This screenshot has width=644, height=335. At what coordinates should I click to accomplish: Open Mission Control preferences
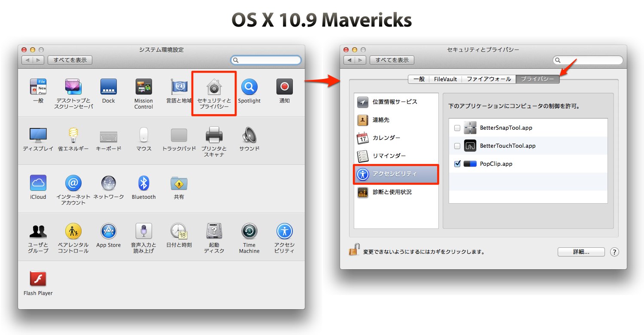pos(143,87)
